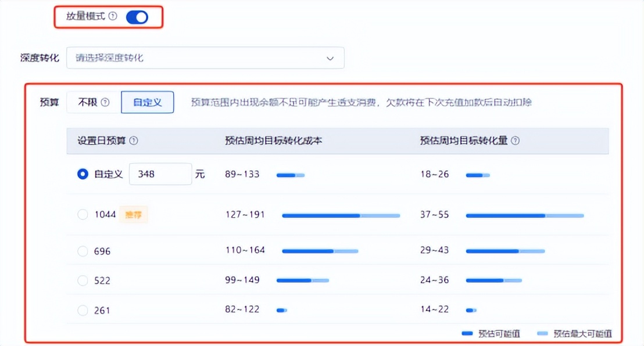Click the 推荐 badge beside 1044
This screenshot has width=644, height=346.
[133, 215]
